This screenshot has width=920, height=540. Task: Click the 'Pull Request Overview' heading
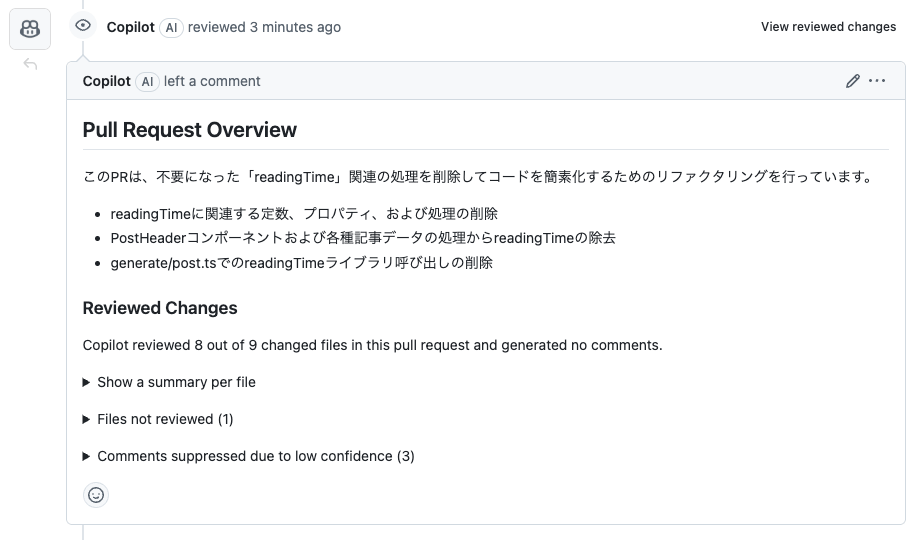coord(190,130)
